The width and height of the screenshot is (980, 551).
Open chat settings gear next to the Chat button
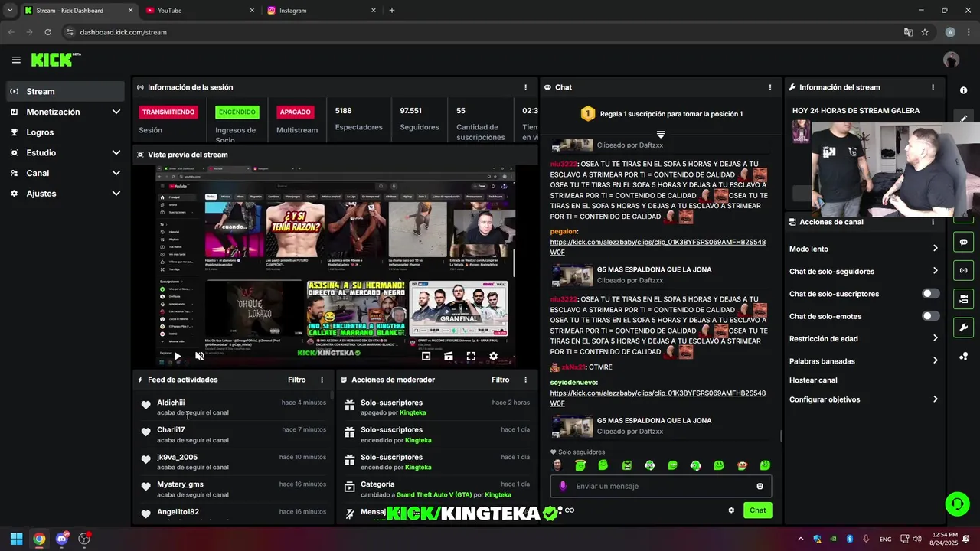[731, 510]
